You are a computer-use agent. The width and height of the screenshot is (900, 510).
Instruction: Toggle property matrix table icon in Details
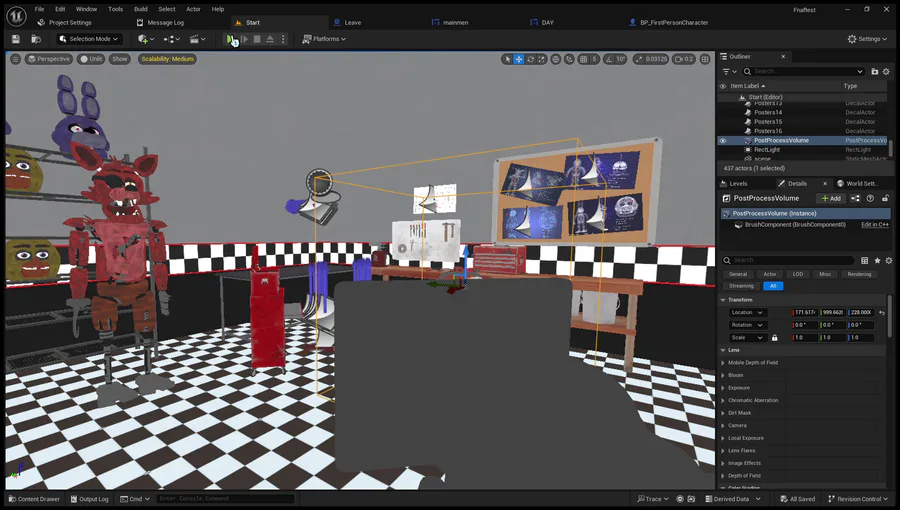[864, 260]
